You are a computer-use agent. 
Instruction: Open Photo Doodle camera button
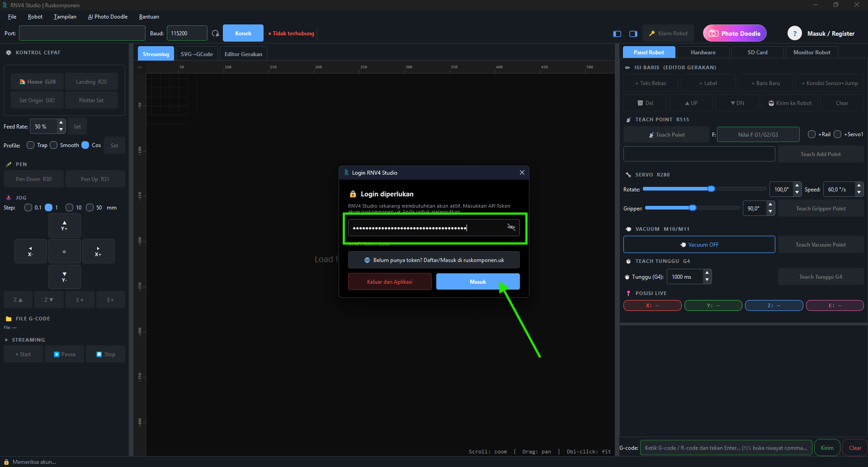click(735, 33)
